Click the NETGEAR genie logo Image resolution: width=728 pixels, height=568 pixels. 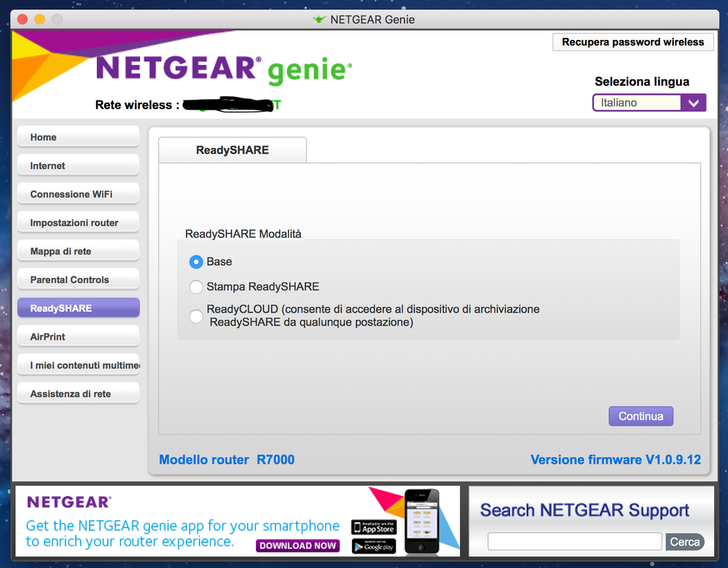[224, 70]
